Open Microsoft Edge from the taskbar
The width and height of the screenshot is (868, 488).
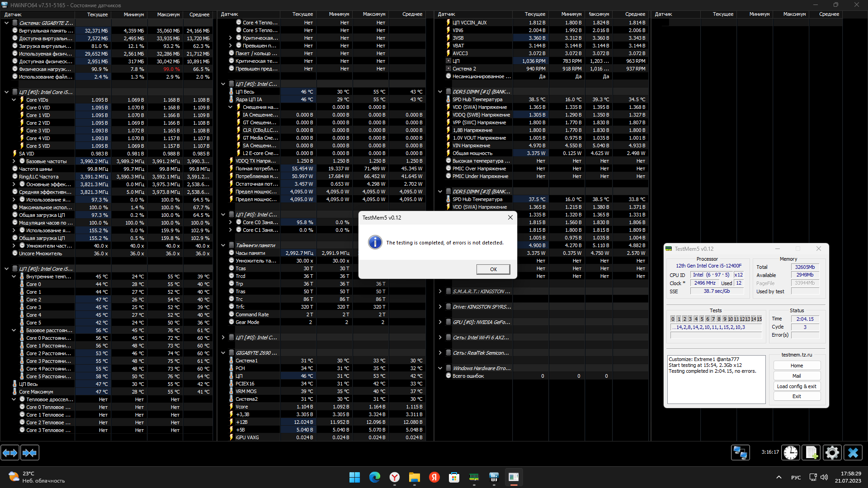[x=374, y=477]
